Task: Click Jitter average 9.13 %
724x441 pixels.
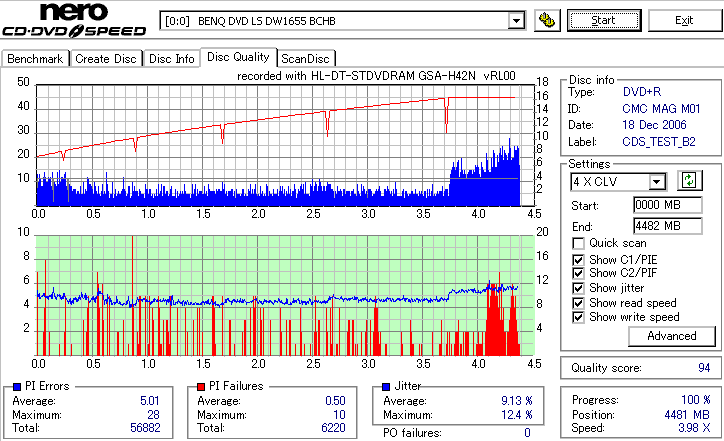Action: tap(517, 401)
